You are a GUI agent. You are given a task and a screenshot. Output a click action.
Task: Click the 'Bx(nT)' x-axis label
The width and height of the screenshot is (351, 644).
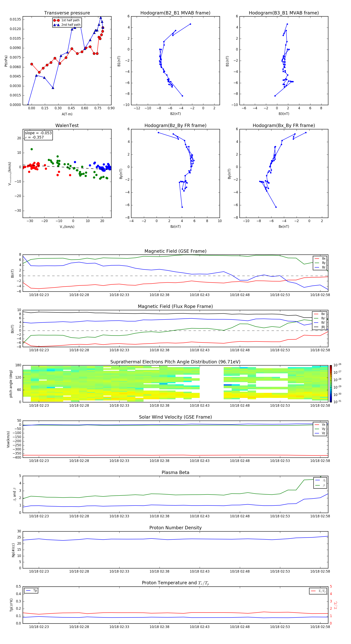tap(284, 227)
